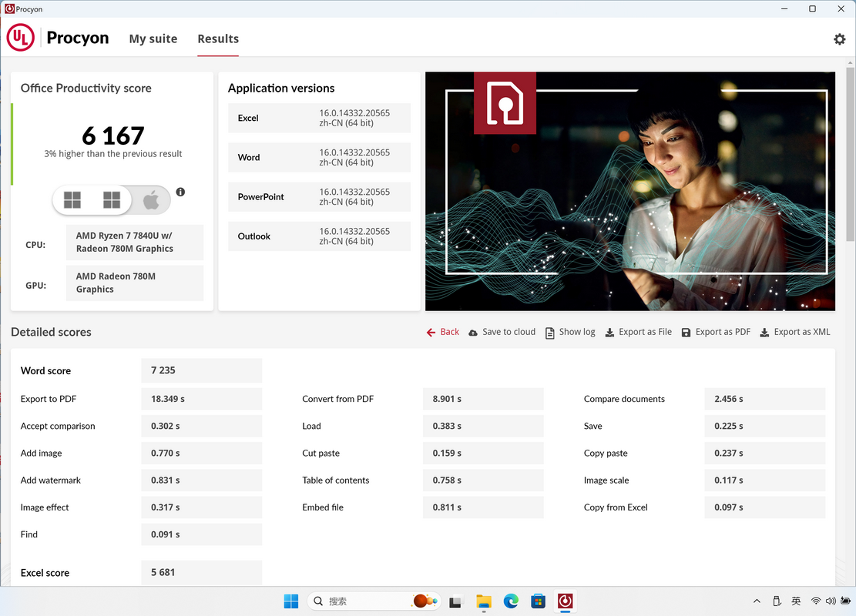Select the Results tab
856x616 pixels.
click(x=218, y=38)
